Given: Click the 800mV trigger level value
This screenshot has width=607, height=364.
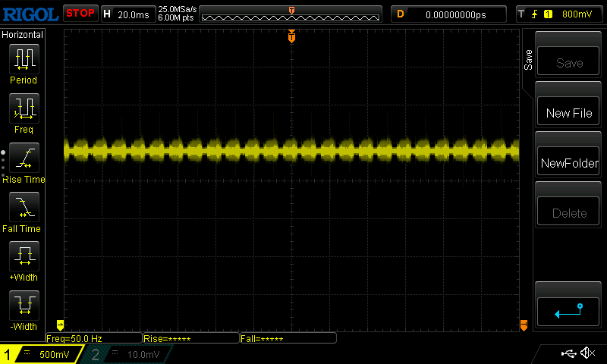Looking at the screenshot, I should coord(577,14).
